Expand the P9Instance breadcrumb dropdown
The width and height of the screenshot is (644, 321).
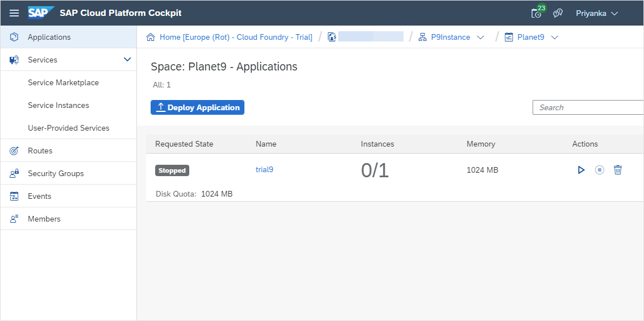pos(480,37)
